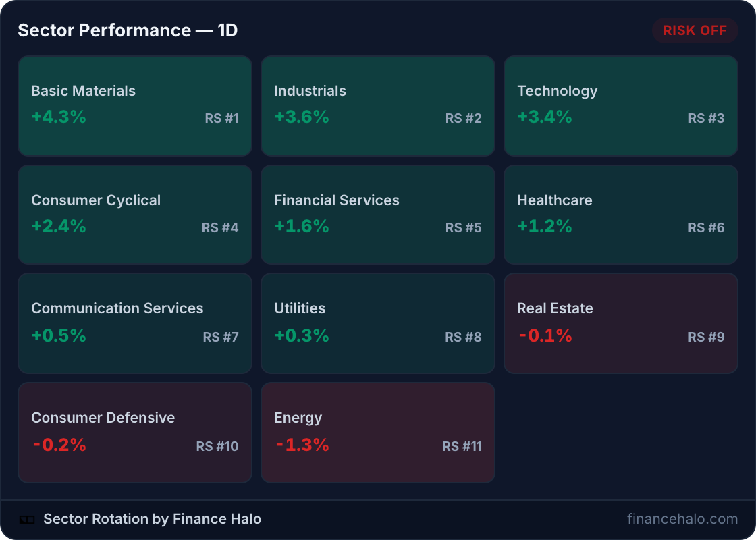This screenshot has width=756, height=540.
Task: Click the +1.6% Financial Services value
Action: click(x=302, y=226)
